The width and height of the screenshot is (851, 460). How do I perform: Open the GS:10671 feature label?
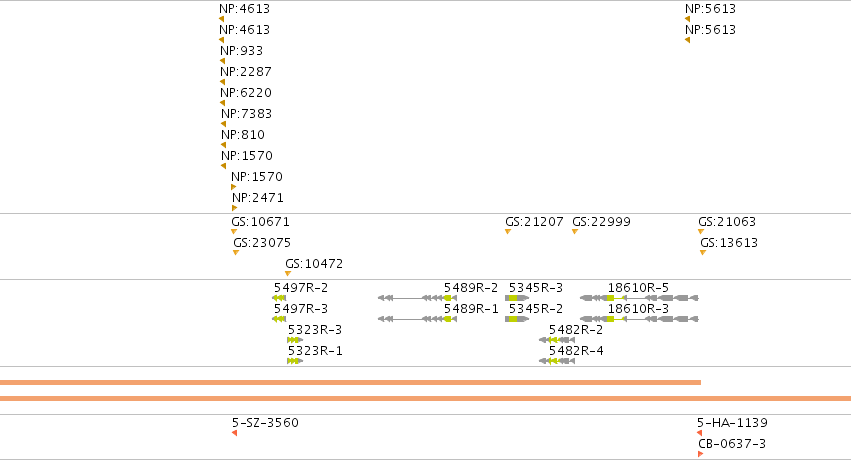261,222
